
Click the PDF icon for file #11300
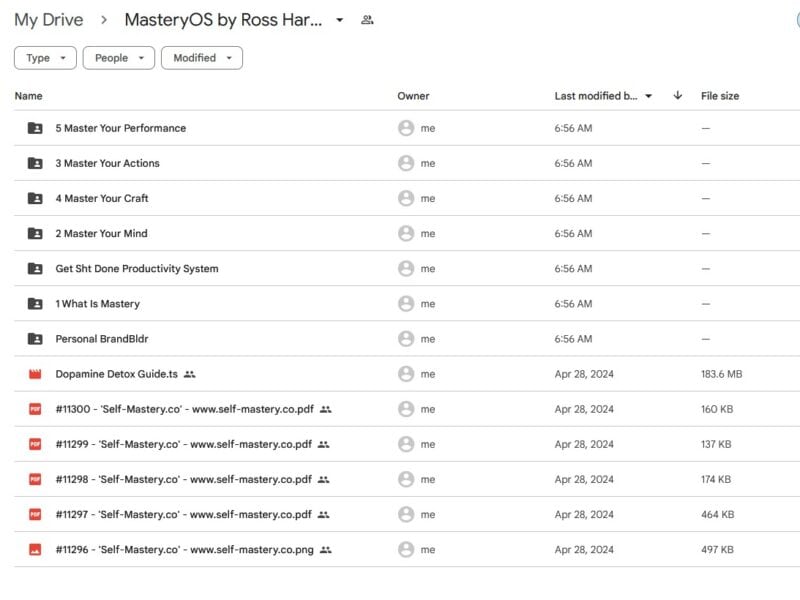pyautogui.click(x=35, y=409)
